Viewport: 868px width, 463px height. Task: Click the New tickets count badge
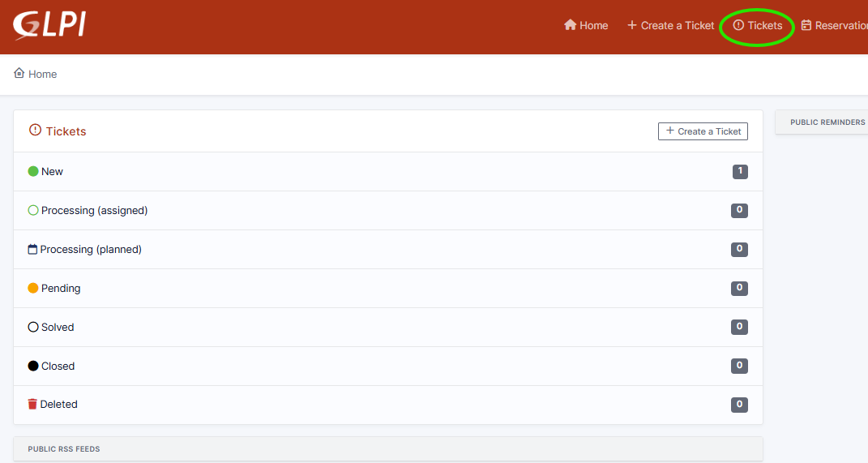click(739, 171)
